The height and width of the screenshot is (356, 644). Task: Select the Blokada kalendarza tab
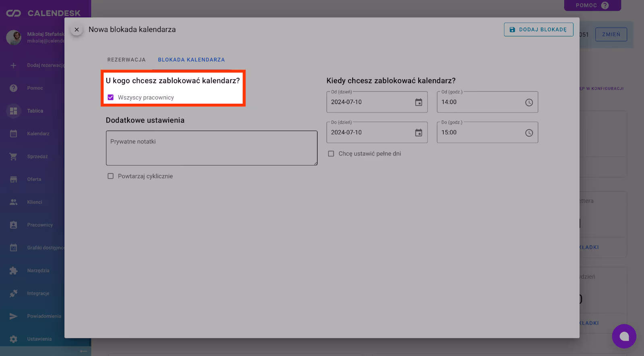pyautogui.click(x=191, y=60)
